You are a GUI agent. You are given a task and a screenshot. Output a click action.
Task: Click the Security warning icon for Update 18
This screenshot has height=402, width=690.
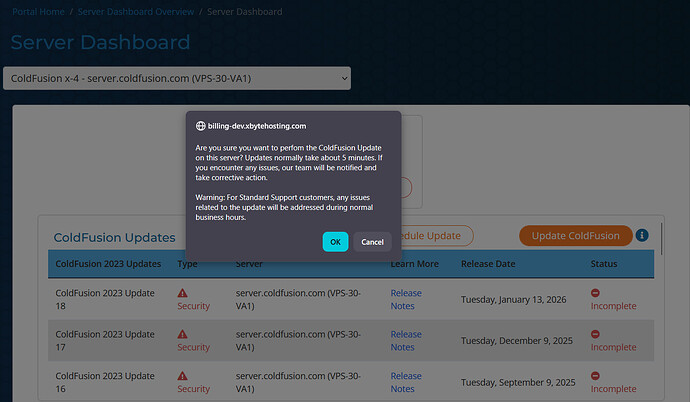tap(183, 293)
